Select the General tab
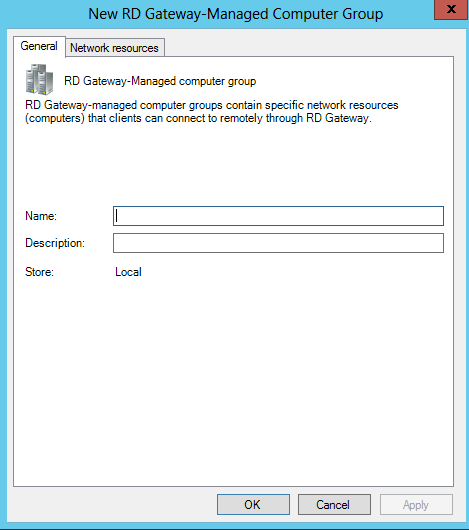Viewport: 469px width, 530px height. point(39,46)
